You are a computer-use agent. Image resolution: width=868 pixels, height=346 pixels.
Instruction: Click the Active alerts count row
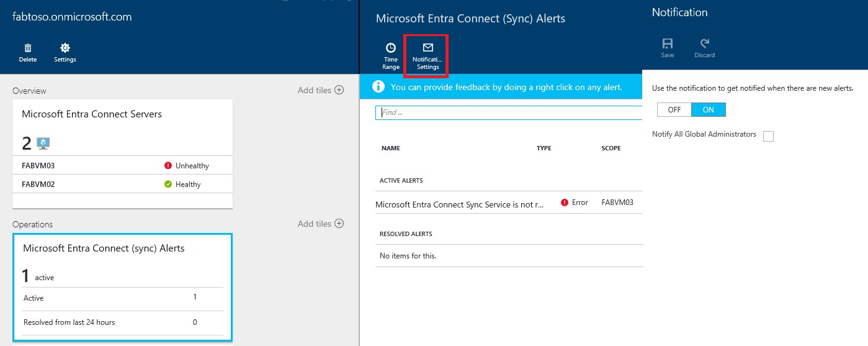[x=123, y=298]
